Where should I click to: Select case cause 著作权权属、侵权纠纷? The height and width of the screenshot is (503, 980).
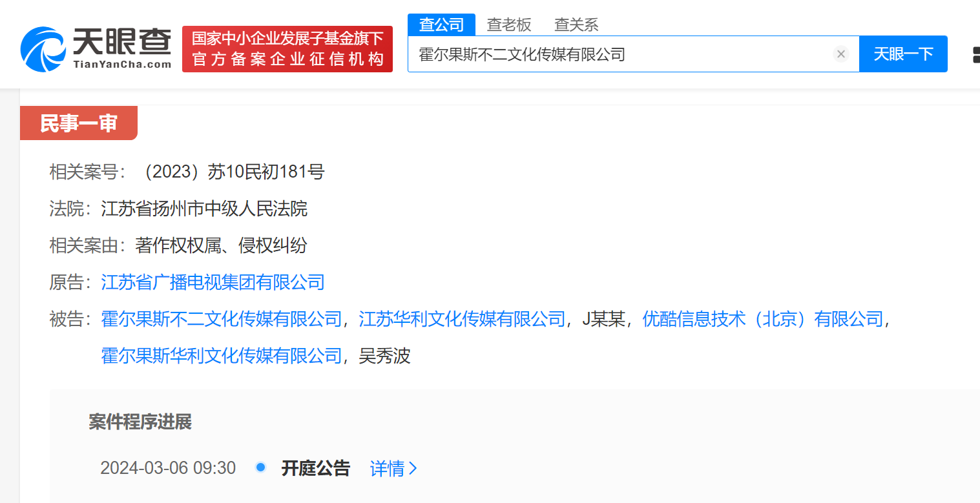click(221, 245)
